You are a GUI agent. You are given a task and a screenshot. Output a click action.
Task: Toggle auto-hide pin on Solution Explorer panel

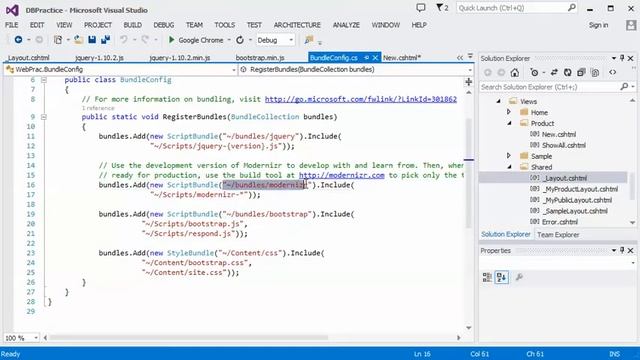(x=622, y=58)
